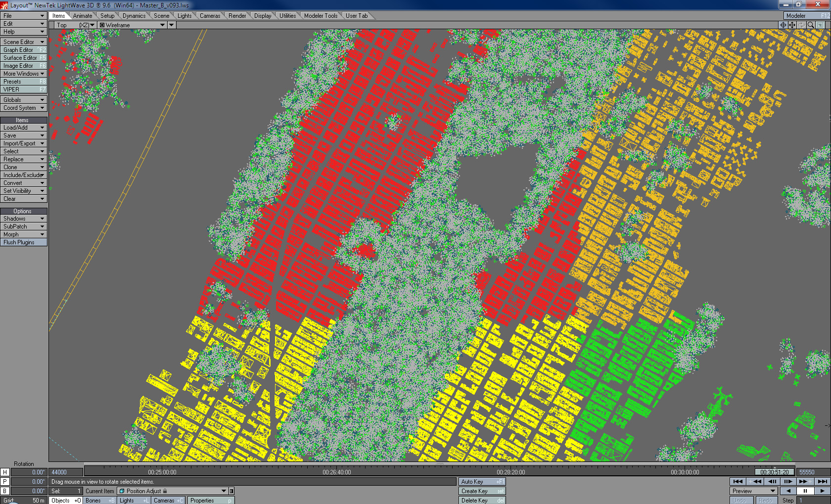Open the Preview dropdown menu
831x504 pixels.
[753, 491]
